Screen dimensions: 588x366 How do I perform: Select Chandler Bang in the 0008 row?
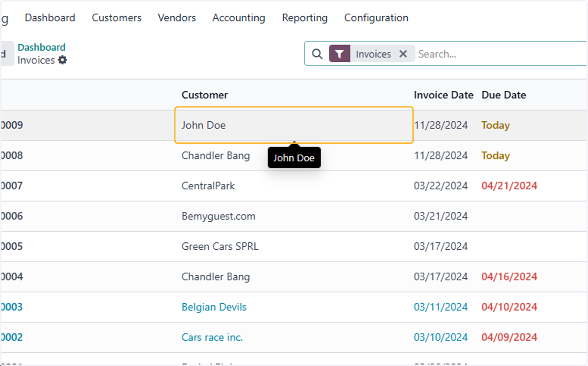coord(216,156)
